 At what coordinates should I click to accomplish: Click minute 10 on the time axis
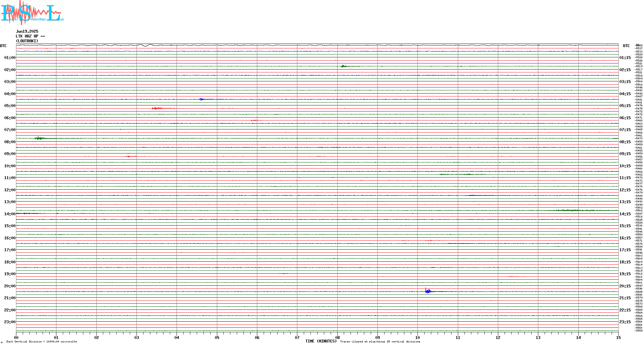[x=417, y=337]
